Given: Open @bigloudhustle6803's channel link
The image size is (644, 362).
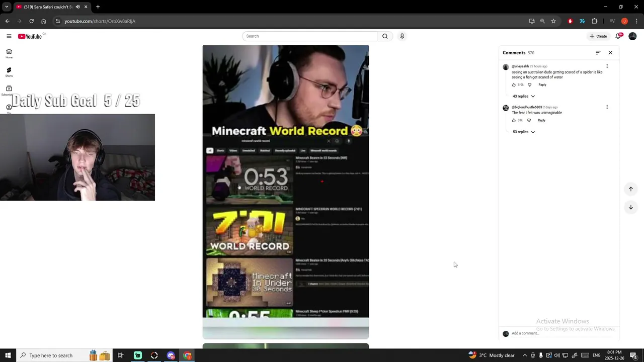Looking at the screenshot, I should coord(527,107).
